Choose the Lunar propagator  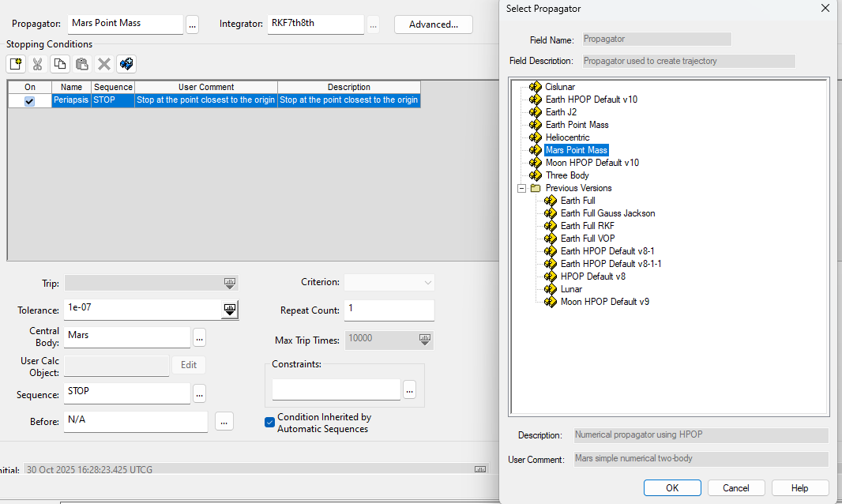(x=571, y=289)
